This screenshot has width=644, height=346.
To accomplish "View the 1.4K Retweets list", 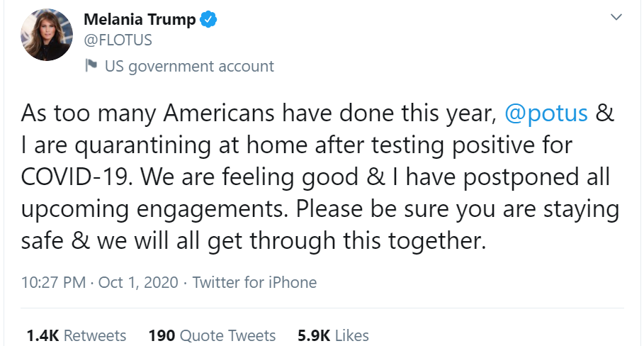I will point(77,335).
